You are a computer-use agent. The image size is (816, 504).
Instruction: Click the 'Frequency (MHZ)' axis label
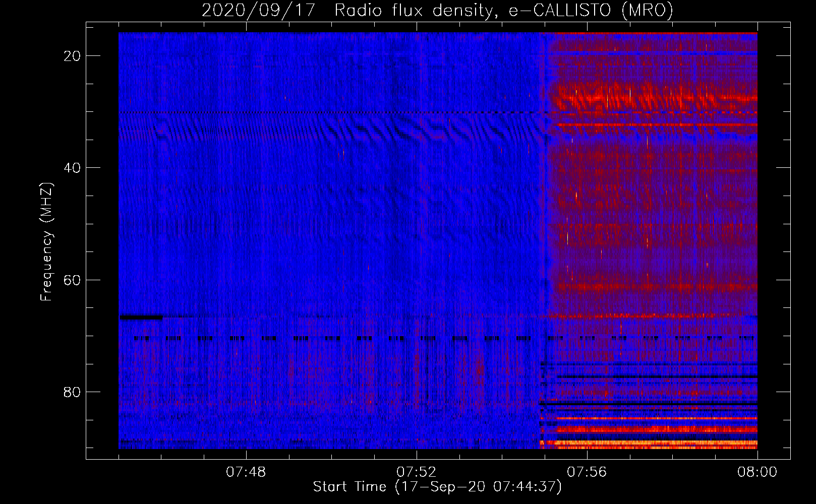(x=46, y=242)
